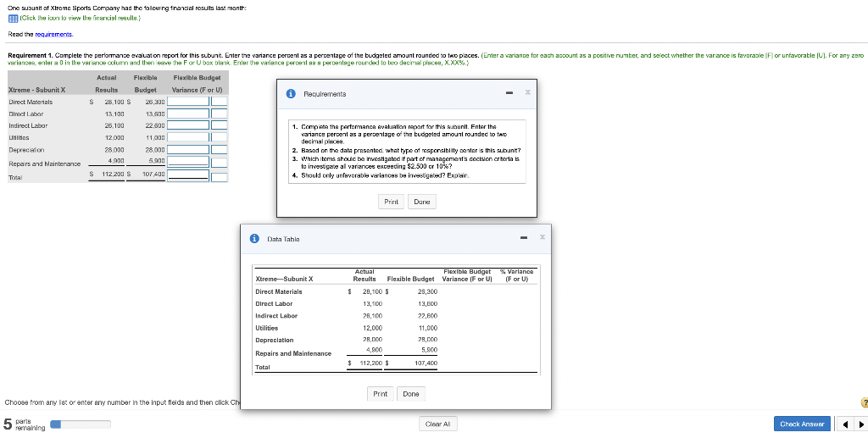Click Indirect Labor 26,100 in Data Table
The height and width of the screenshot is (438, 868).
coord(373,316)
